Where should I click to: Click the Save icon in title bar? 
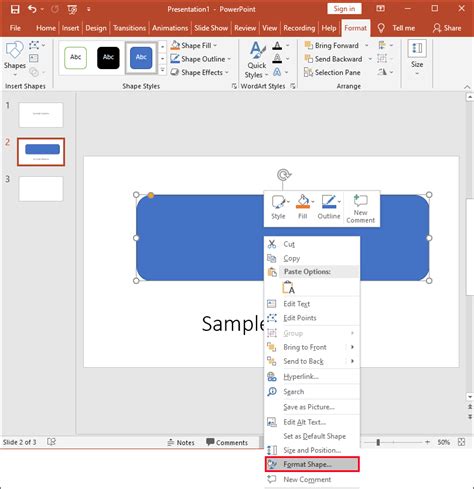point(15,9)
